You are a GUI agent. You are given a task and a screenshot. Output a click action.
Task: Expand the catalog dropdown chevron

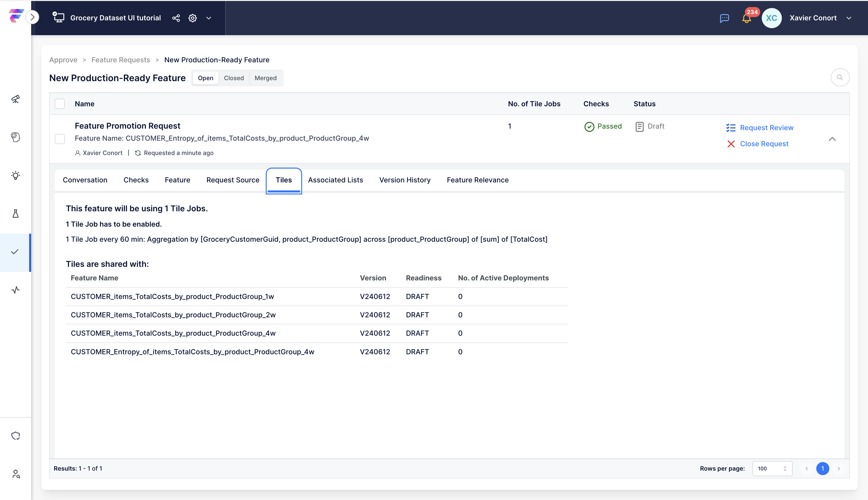tap(209, 18)
